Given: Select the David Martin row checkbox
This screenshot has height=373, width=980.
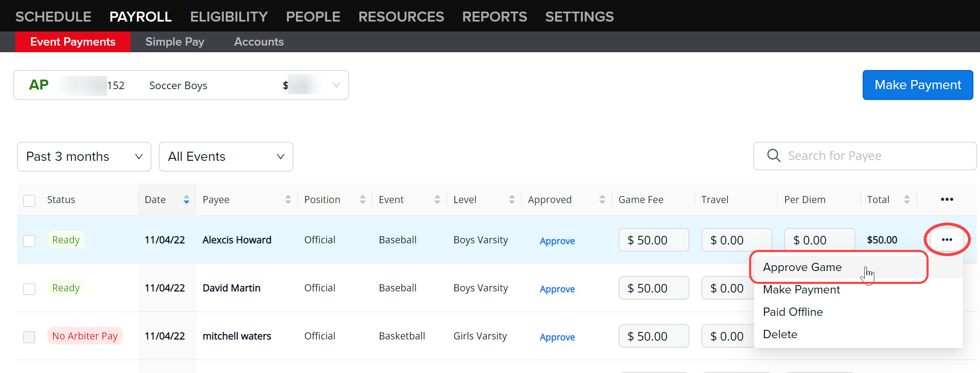Looking at the screenshot, I should point(29,289).
